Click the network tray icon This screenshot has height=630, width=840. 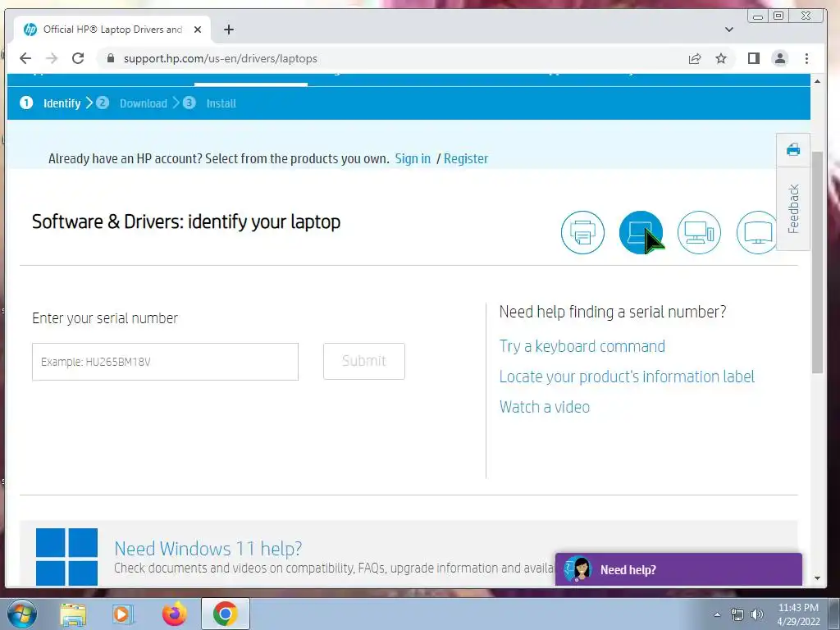point(737,614)
